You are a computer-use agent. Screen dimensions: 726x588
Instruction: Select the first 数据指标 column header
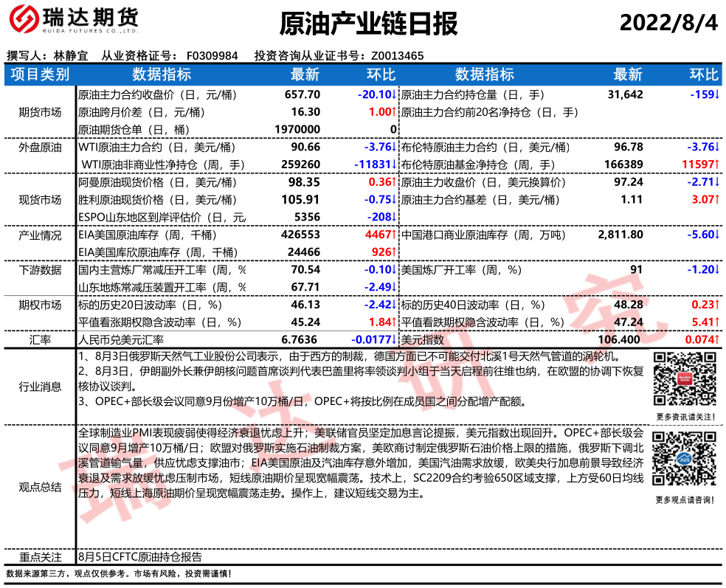(161, 75)
